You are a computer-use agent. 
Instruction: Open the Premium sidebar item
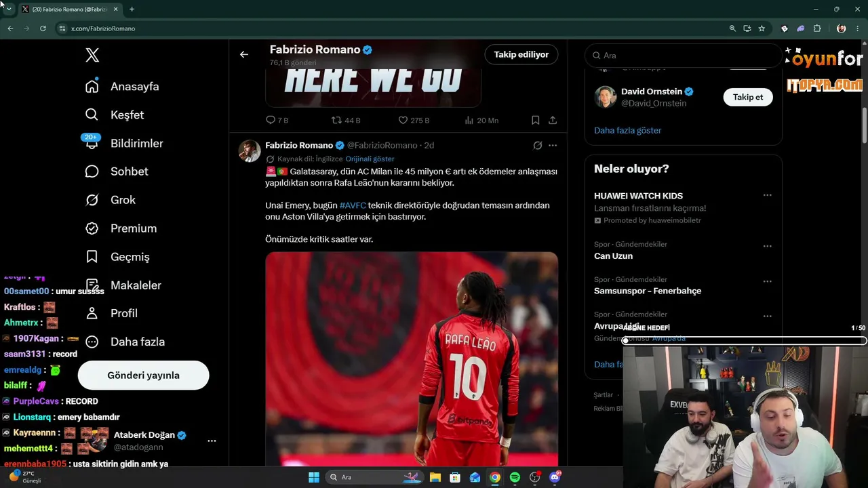pyautogui.click(x=121, y=228)
